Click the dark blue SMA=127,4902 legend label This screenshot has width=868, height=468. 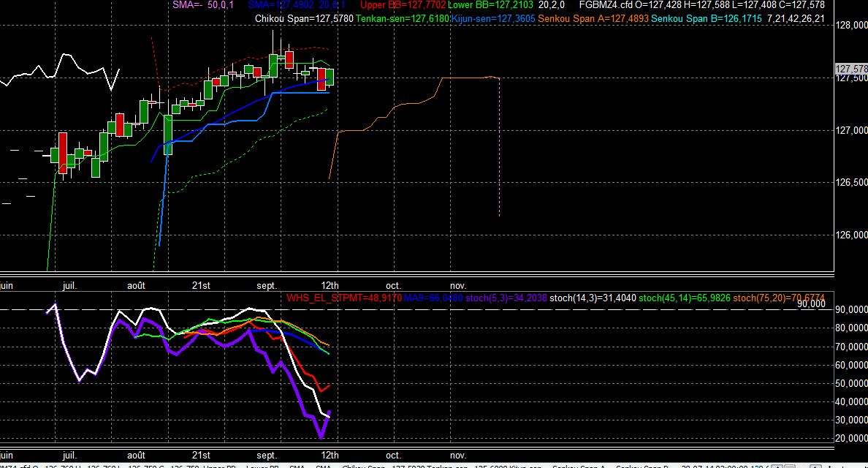(297, 5)
